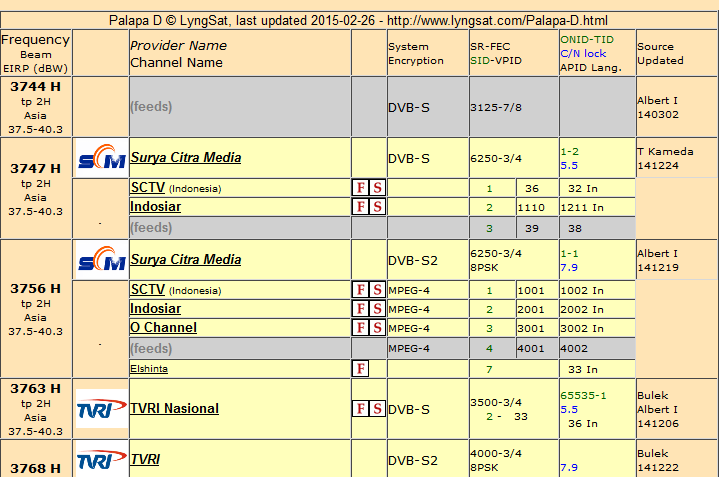
Task: Click the 33 In cell in the Elshinta row
Action: tap(597, 369)
